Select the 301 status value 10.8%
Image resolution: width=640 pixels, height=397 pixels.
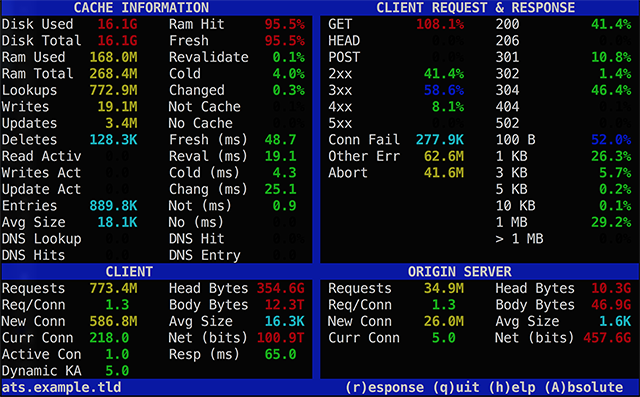click(611, 57)
